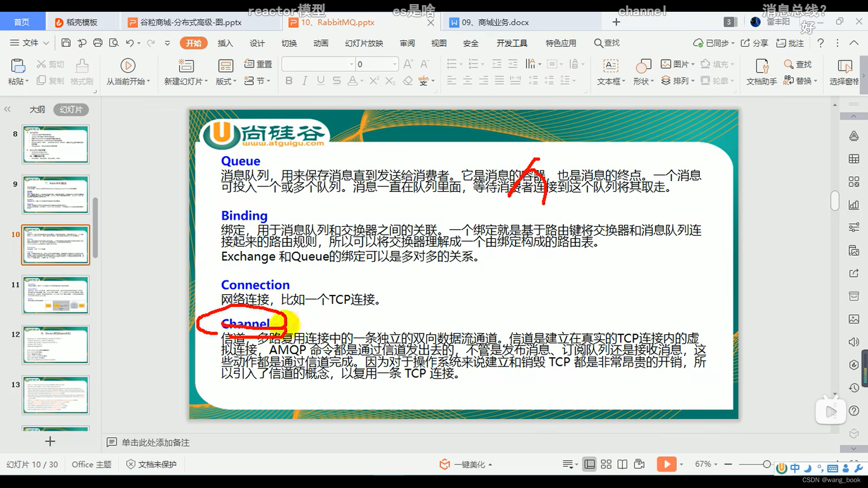Viewport: 868px width, 488px height.
Task: Switch to 09、商城业务.docx document tab
Action: tap(495, 22)
